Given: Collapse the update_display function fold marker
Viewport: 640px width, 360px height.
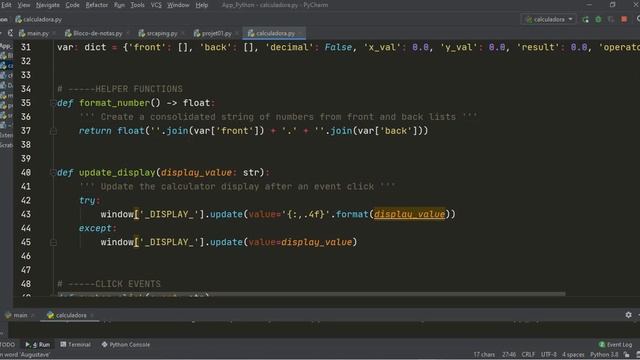Looking at the screenshot, I should [x=53, y=173].
